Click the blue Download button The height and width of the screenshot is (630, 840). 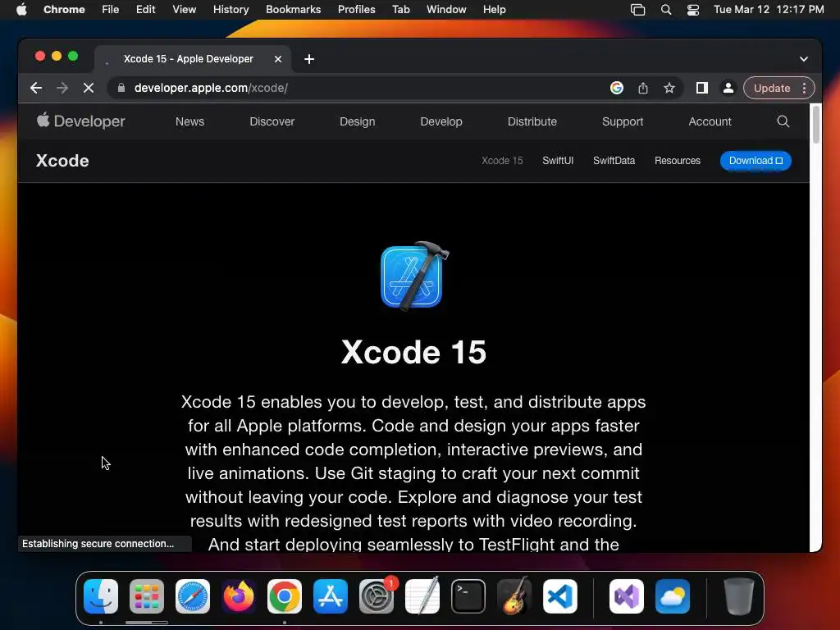click(x=756, y=161)
